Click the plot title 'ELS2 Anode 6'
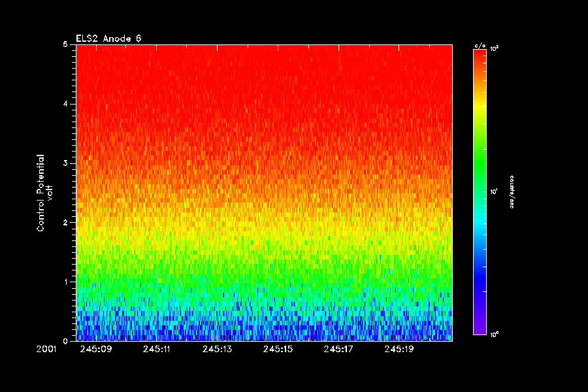The image size is (588, 392). tap(108, 39)
